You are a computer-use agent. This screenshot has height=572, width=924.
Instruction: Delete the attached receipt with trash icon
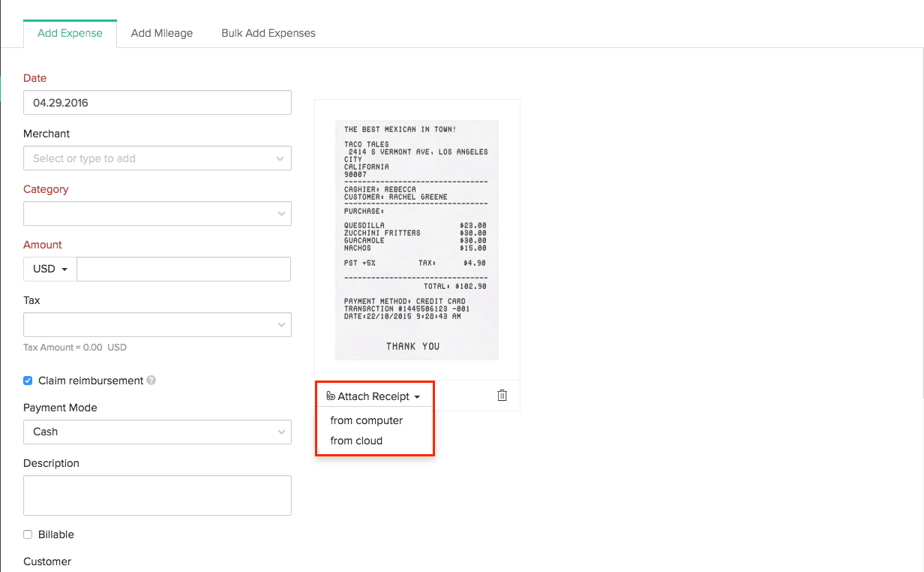[502, 396]
